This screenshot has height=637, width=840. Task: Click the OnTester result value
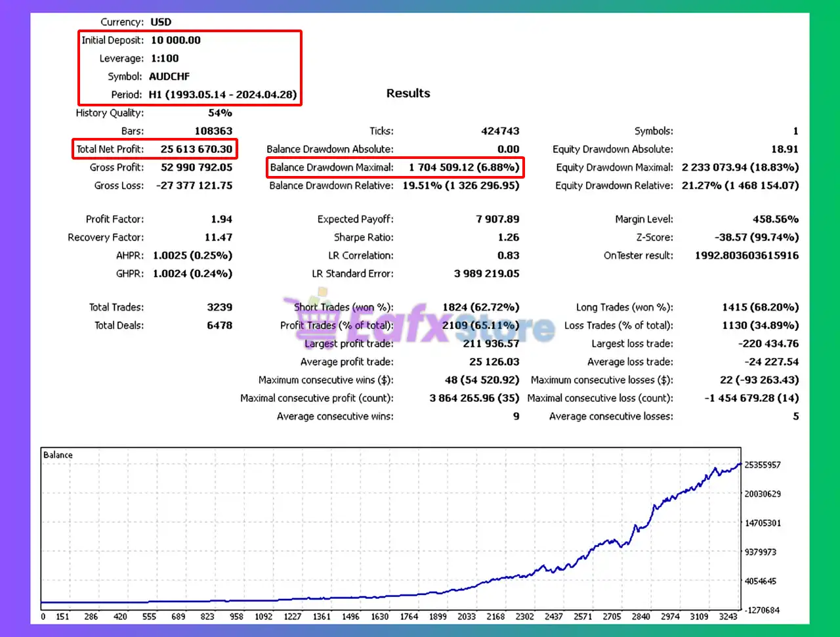[x=747, y=255]
